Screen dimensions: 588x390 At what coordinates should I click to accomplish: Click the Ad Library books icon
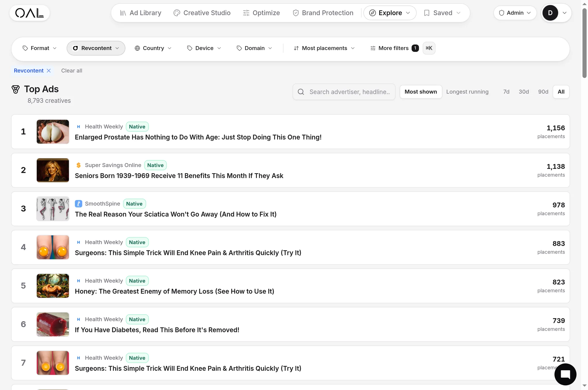[x=123, y=13]
